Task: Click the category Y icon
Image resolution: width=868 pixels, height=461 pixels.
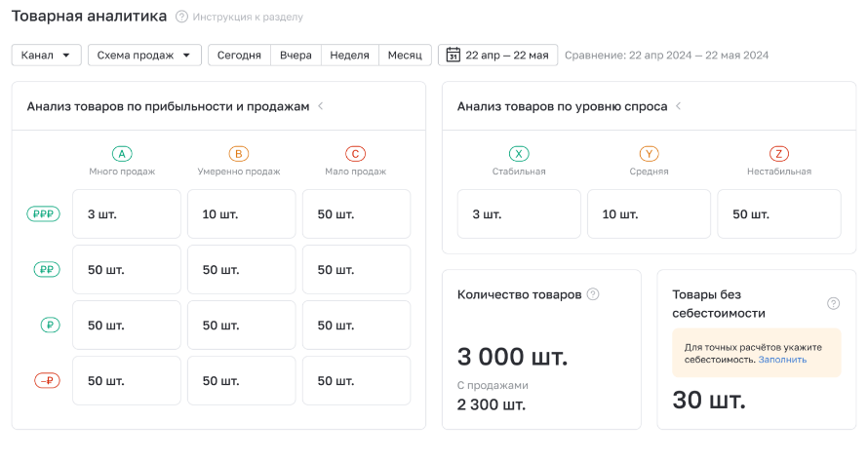Action: coord(649,154)
